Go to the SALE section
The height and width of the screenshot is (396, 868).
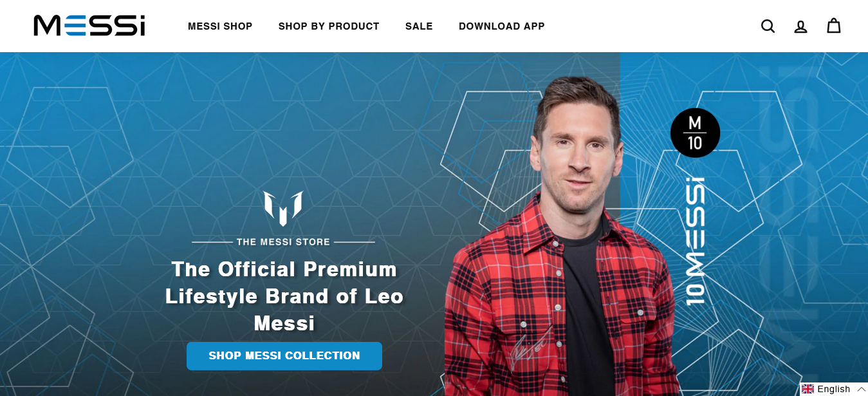coord(419,26)
